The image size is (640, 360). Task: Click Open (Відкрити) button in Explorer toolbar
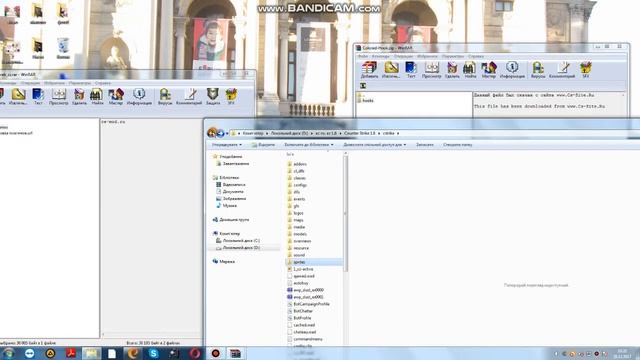(x=263, y=145)
